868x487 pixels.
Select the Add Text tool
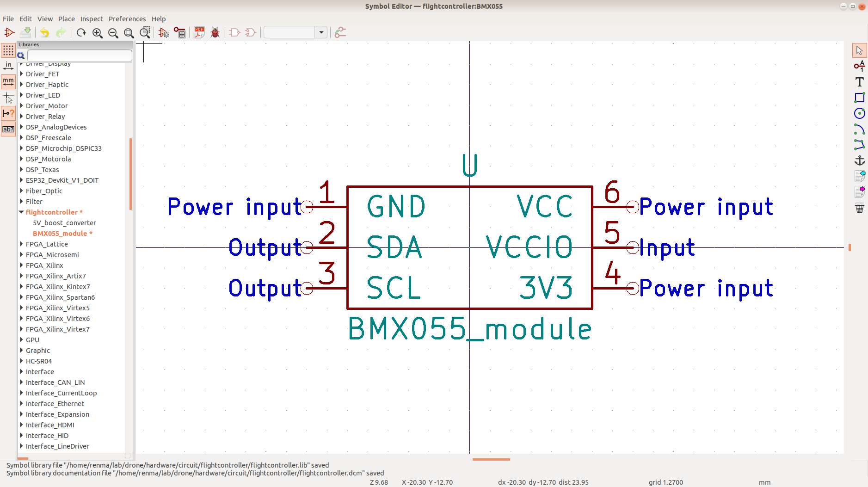pyautogui.click(x=859, y=82)
